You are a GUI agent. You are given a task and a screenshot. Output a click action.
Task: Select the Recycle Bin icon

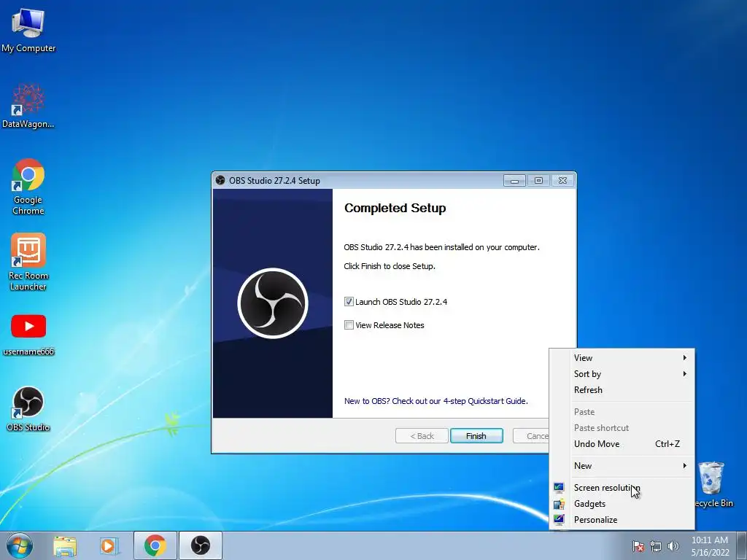(x=712, y=483)
